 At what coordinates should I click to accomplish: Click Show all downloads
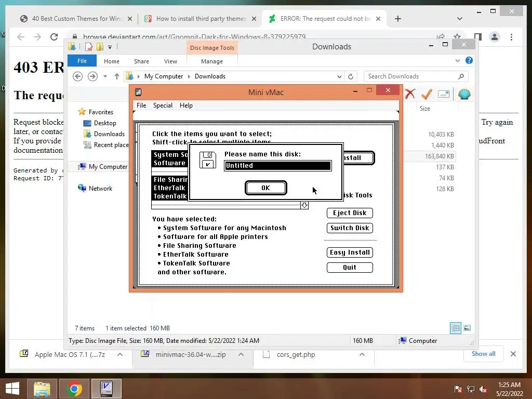(x=484, y=354)
